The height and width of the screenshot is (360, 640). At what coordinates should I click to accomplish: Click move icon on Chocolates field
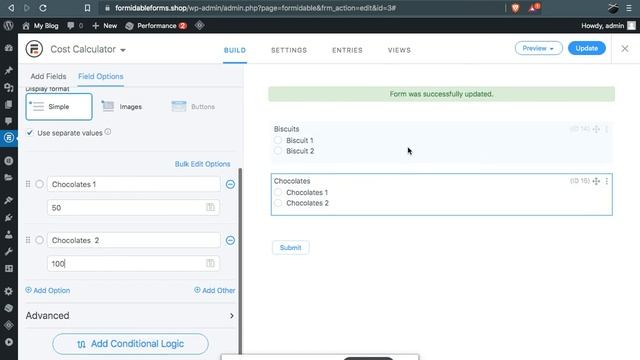point(596,181)
